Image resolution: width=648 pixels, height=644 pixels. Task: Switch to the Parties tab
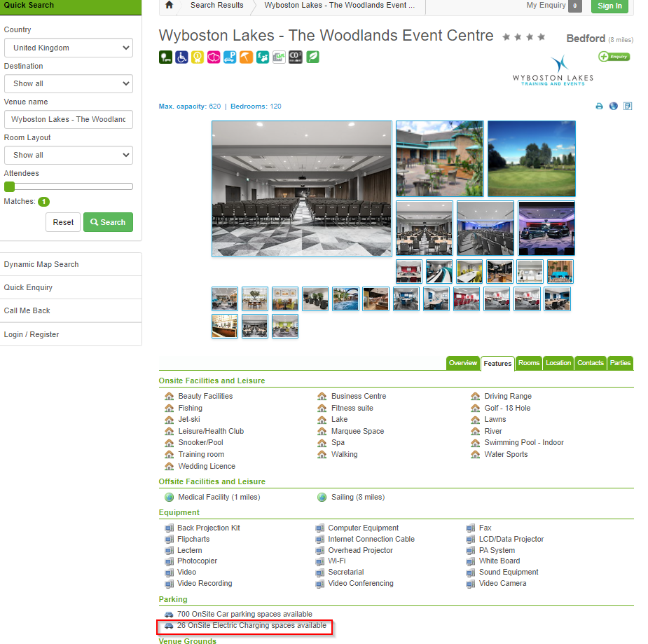tap(620, 363)
